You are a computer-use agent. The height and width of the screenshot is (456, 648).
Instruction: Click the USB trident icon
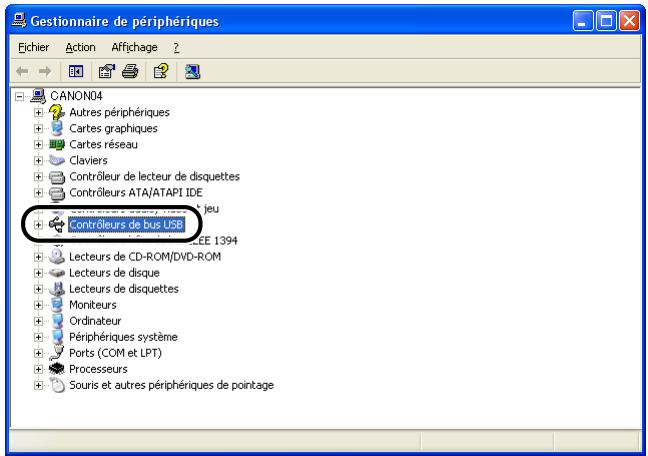coord(57,224)
